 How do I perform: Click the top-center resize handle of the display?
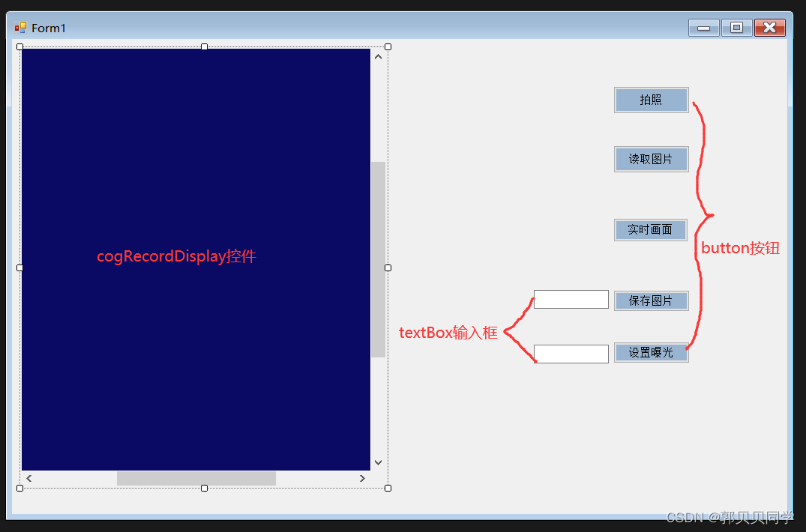coord(204,47)
